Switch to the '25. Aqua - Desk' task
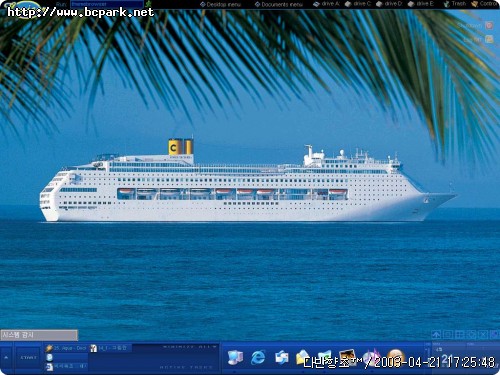 click(66, 348)
